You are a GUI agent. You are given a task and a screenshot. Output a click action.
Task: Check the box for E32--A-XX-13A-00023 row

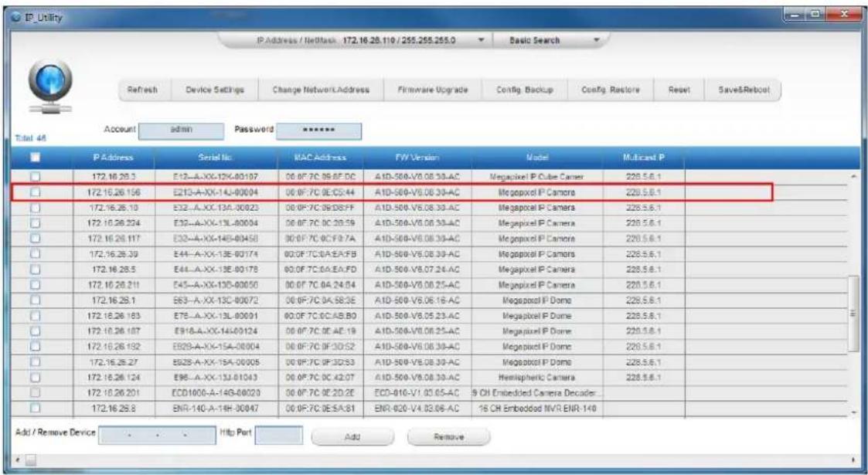pos(36,208)
